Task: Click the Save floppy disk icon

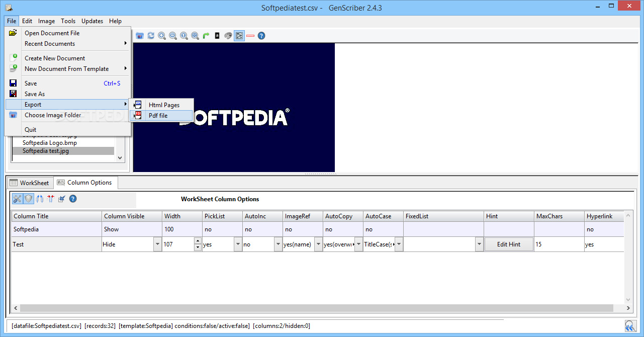Action: [x=14, y=83]
